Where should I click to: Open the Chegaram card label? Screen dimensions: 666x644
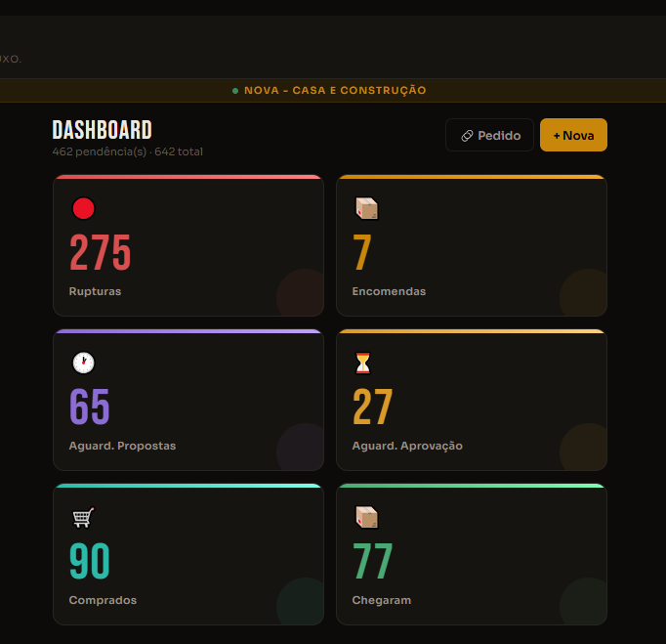point(382,600)
